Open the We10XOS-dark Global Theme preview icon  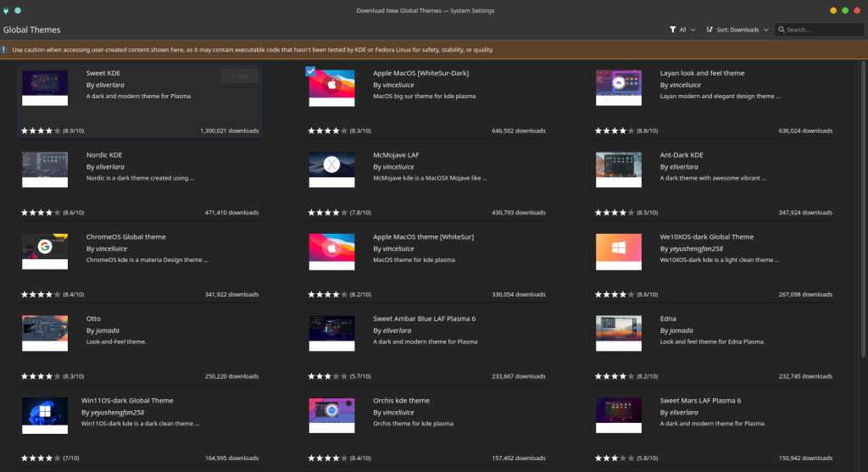pos(618,251)
